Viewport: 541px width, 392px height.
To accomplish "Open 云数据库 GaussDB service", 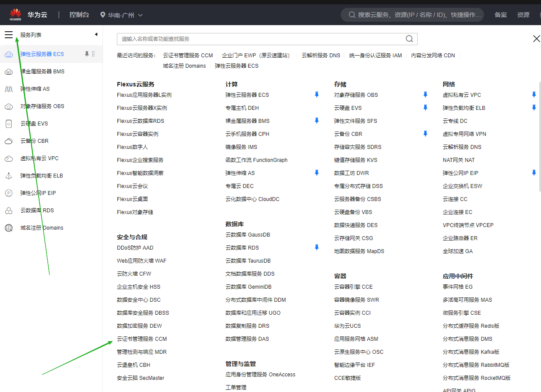I will click(x=248, y=235).
